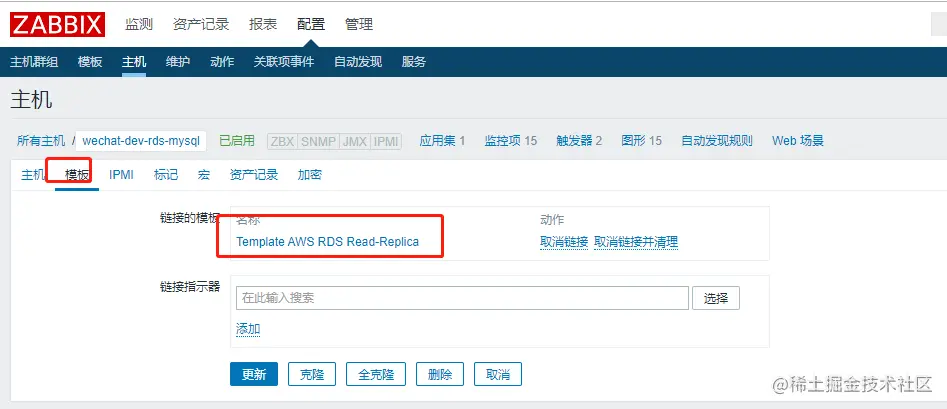
Task: Open 自动发现规则 link
Action: [x=717, y=141]
